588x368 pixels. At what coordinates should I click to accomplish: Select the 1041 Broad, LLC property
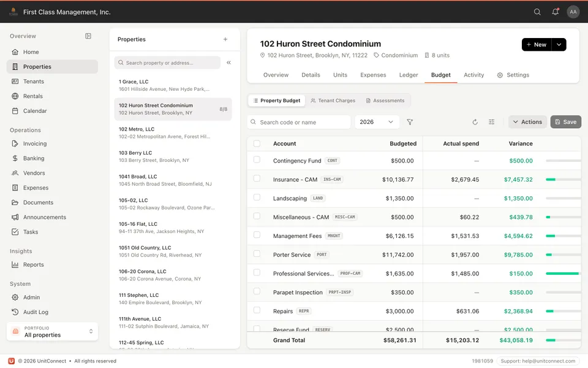173,180
